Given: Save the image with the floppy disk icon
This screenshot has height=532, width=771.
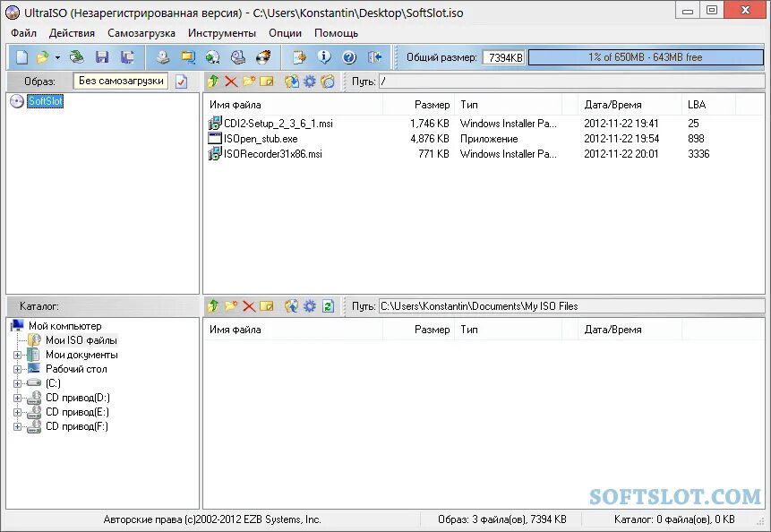Looking at the screenshot, I should click(102, 57).
